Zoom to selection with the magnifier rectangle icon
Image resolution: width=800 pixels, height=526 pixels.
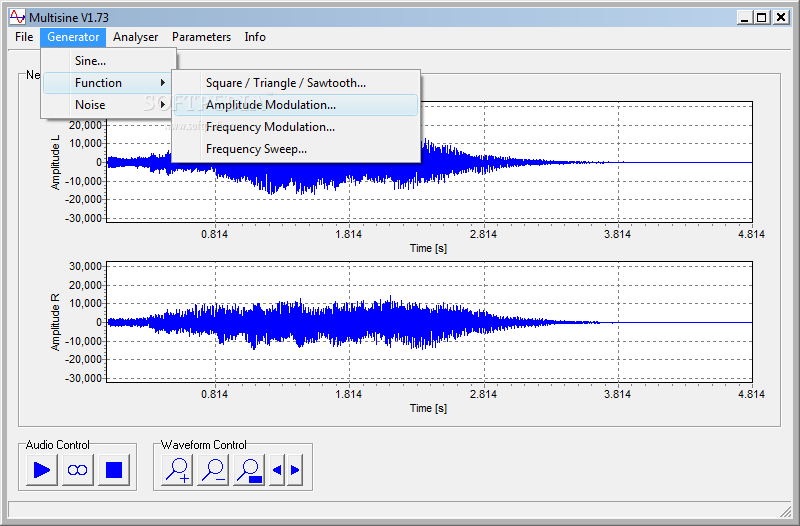249,470
